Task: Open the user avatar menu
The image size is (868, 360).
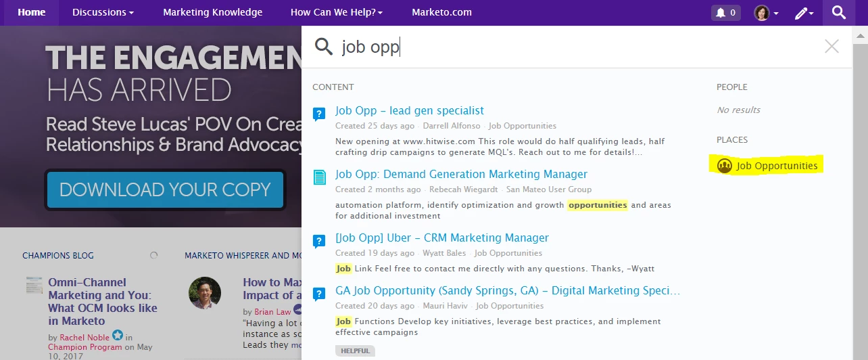Action: click(761, 12)
